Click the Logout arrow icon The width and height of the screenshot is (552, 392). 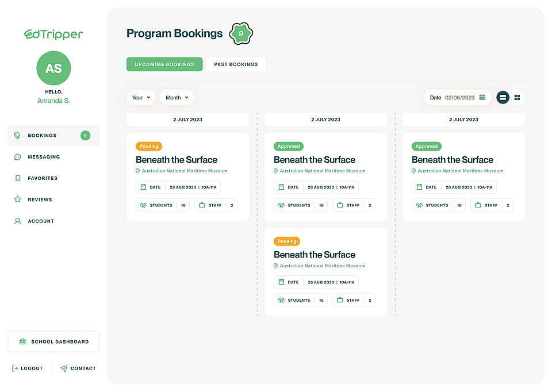15,368
